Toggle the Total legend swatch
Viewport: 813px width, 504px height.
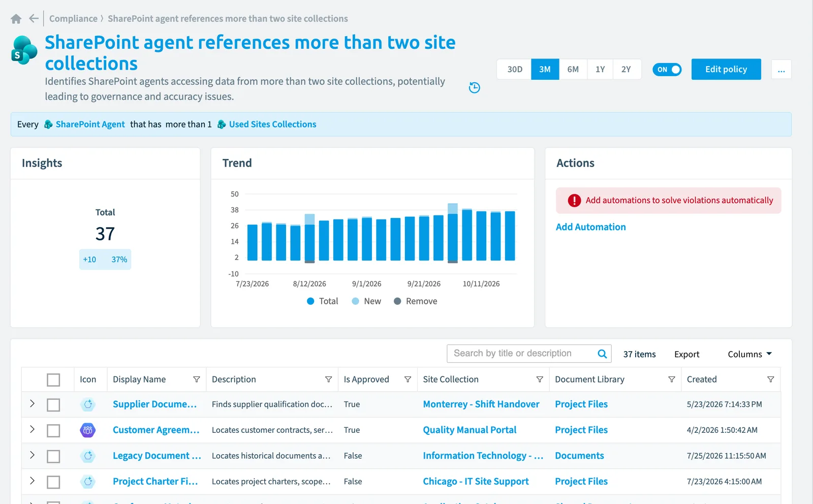pyautogui.click(x=310, y=301)
